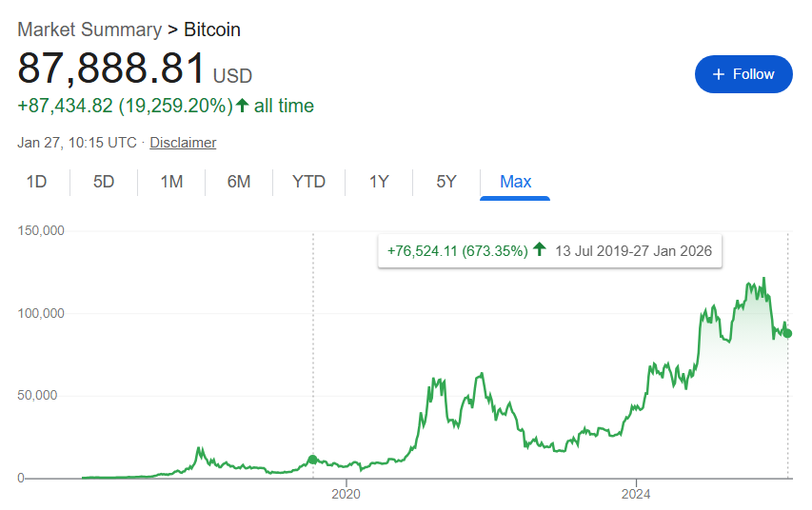The image size is (812, 510).
Task: Select the 5Y time range tab
Action: [446, 182]
